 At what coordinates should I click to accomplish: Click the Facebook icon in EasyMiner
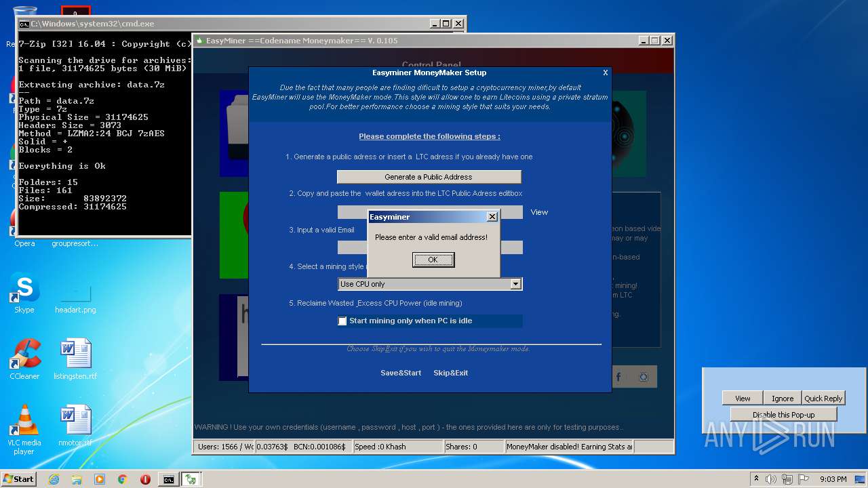click(618, 377)
